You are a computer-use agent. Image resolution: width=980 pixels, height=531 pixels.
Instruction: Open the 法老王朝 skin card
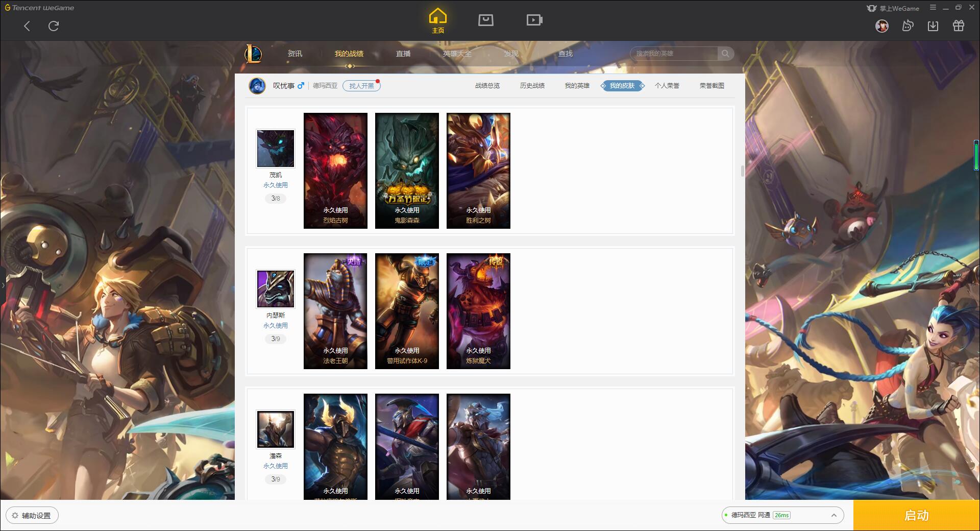335,311
